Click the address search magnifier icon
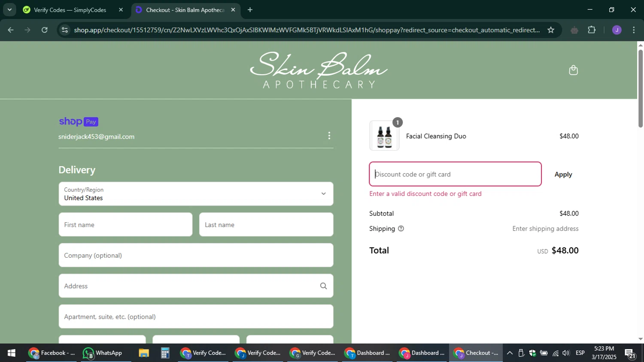644x362 pixels. [x=323, y=286]
